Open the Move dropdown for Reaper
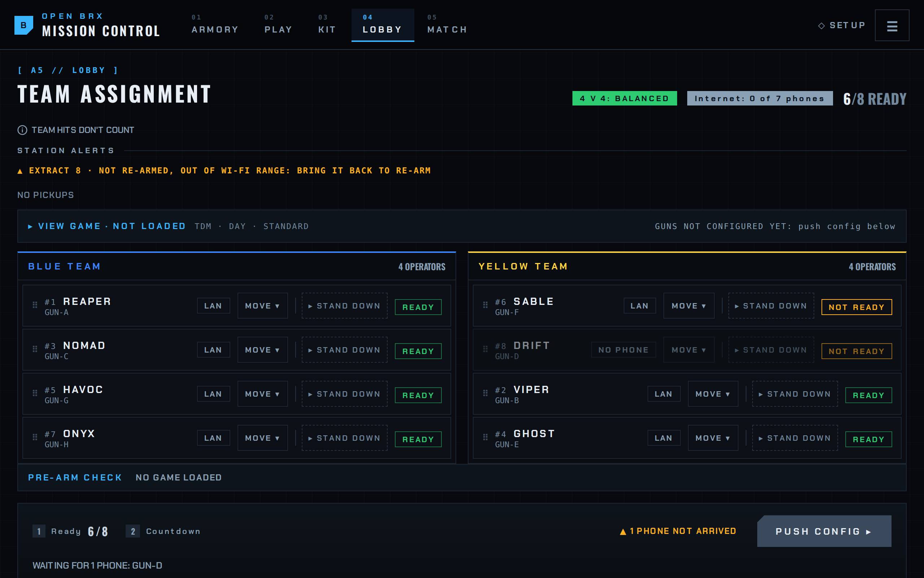Viewport: 924px width, 578px height. [262, 306]
